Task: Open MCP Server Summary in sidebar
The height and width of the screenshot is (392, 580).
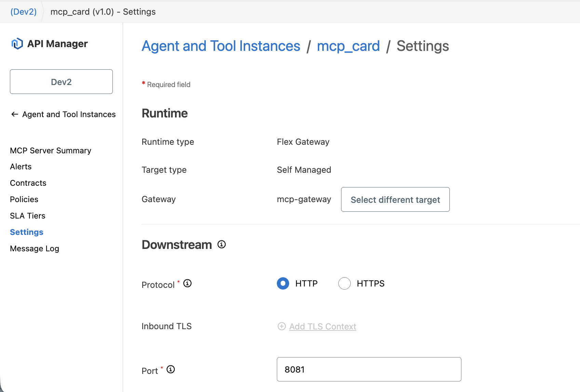Action: 51,151
